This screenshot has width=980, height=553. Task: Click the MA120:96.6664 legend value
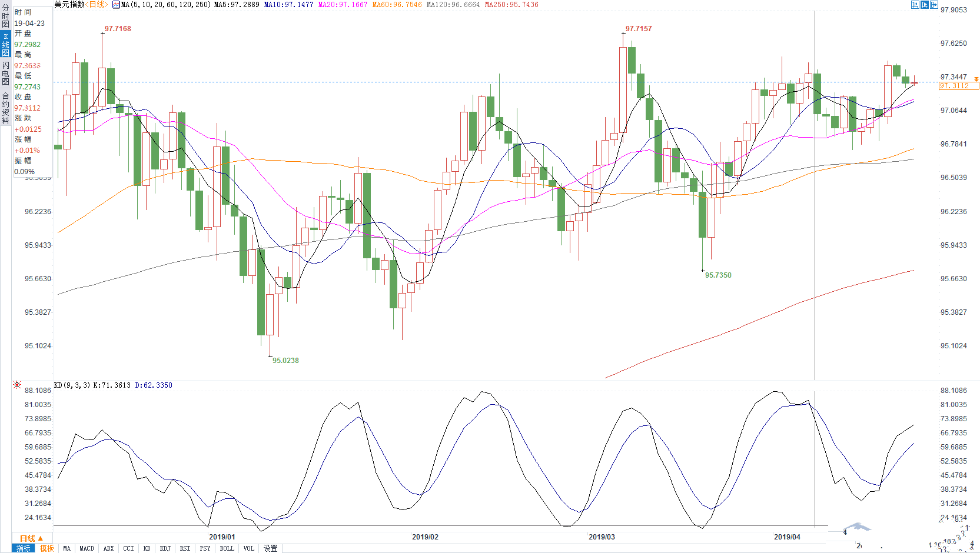[453, 5]
